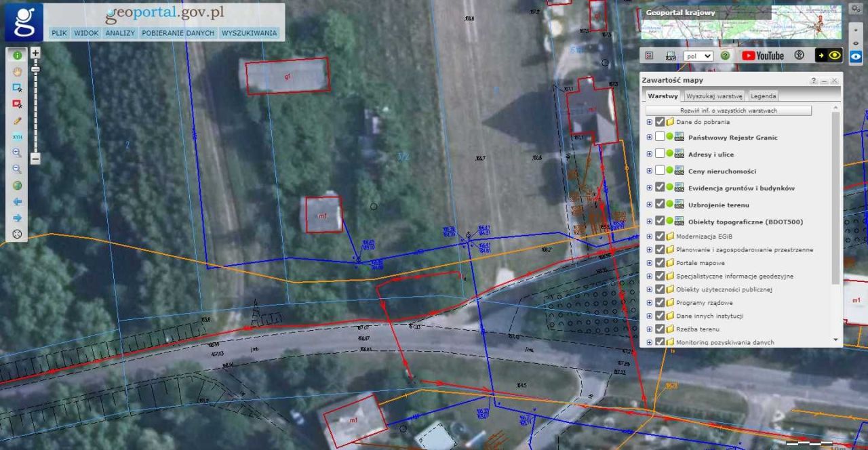
Task: Select the zoom out magnifier tool
Action: coord(17,169)
